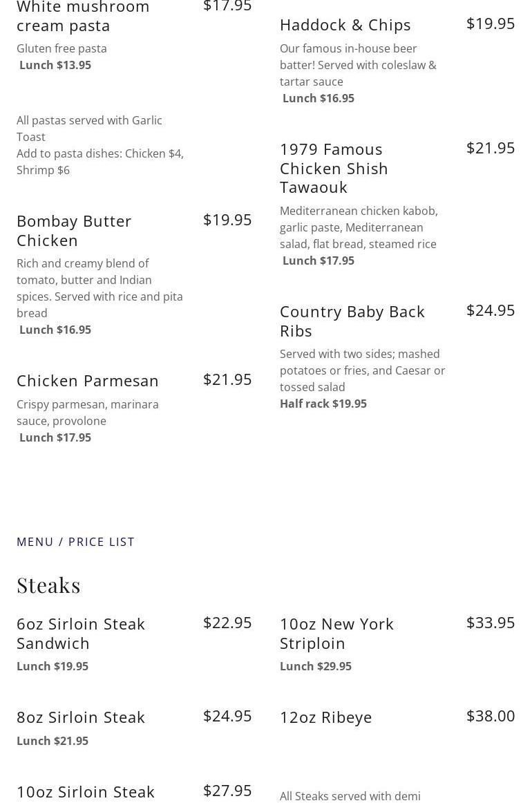Select the 6oz Sirloin Steak Sandwich title
532x803 pixels.
coord(81,633)
